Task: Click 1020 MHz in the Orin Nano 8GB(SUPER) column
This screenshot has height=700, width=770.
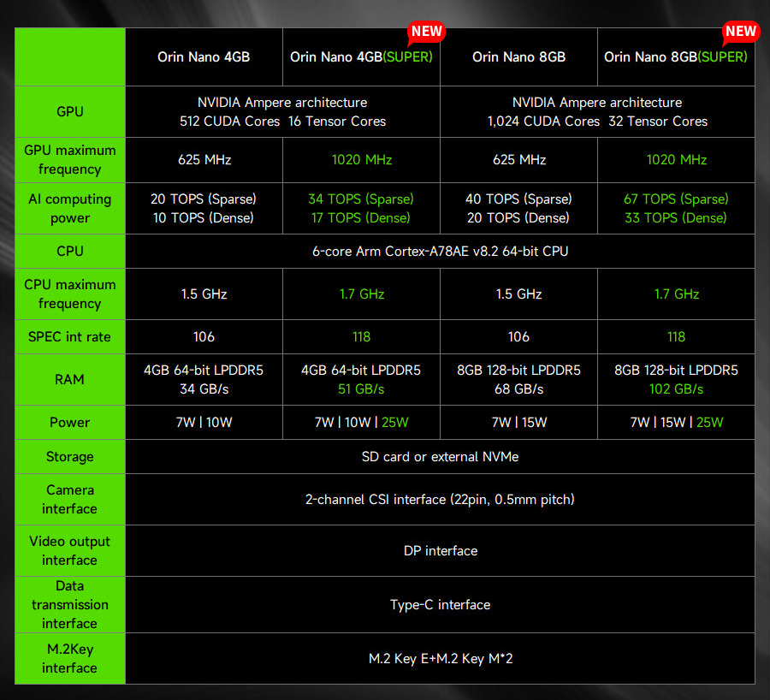Action: (x=677, y=160)
